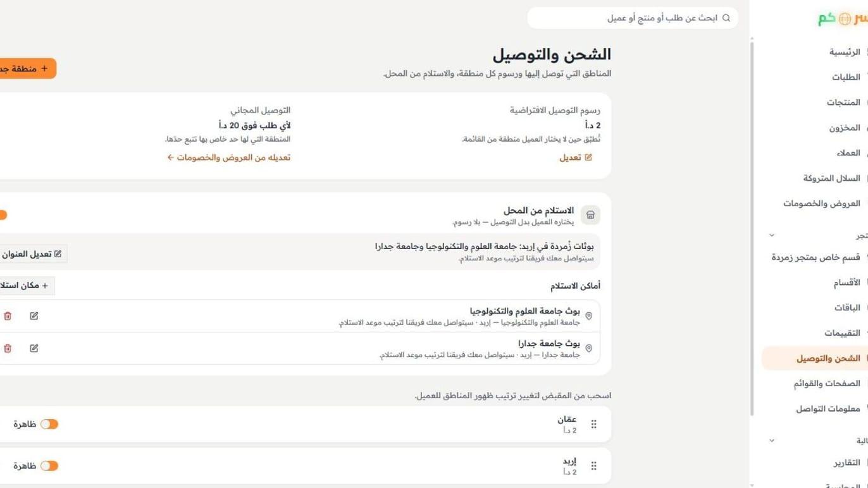
Task: Open العروض والخصومات in the sidebar
Action: coord(815,204)
